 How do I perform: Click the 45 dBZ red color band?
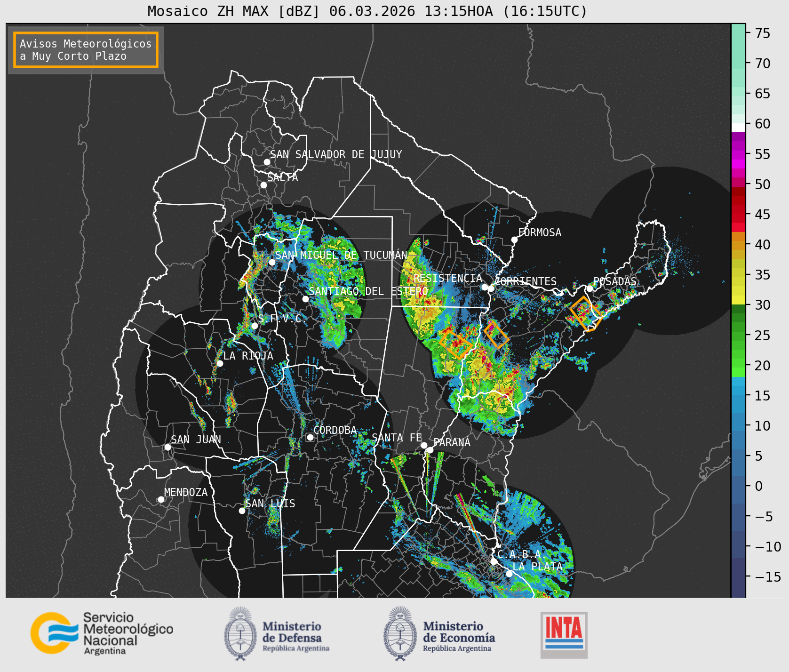point(738,215)
